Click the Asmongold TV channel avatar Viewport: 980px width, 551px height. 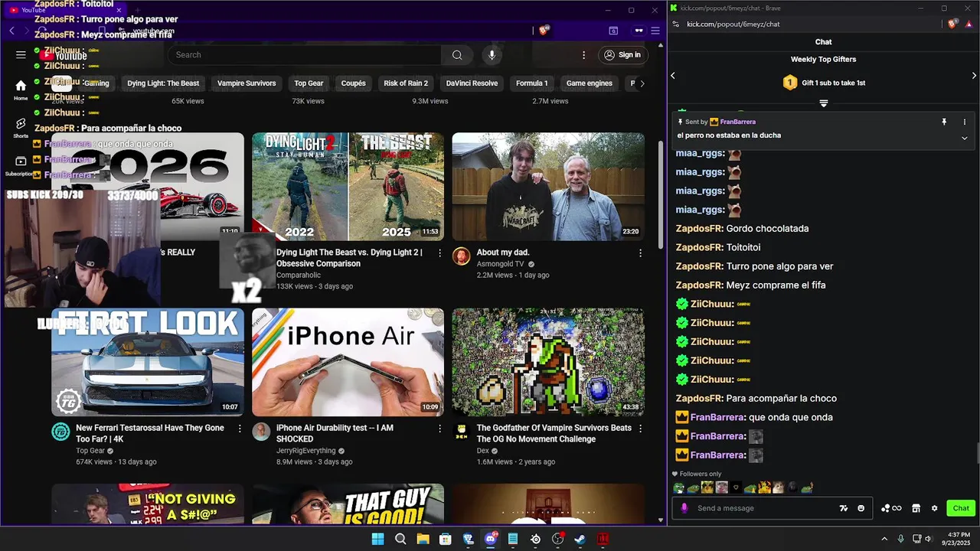pos(461,256)
